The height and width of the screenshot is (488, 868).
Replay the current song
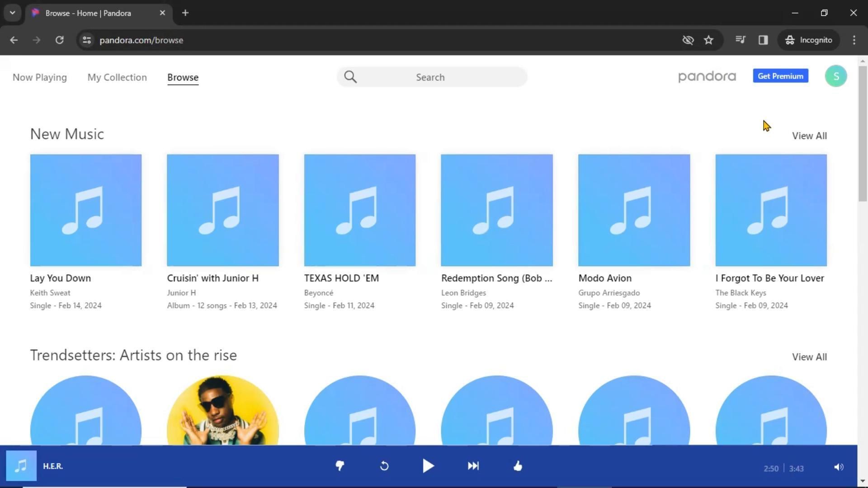click(x=384, y=466)
